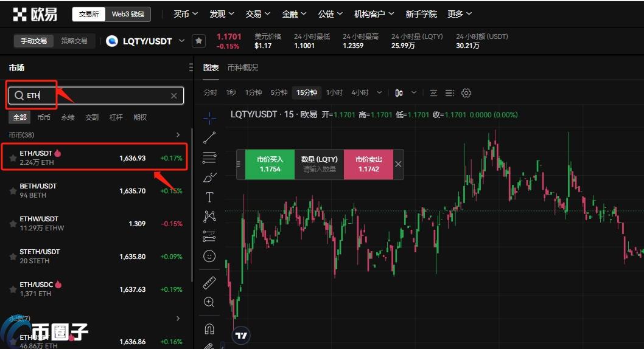Expand more time intervals dropdown
Image resolution: width=644 pixels, height=349 pixels.
tap(379, 92)
